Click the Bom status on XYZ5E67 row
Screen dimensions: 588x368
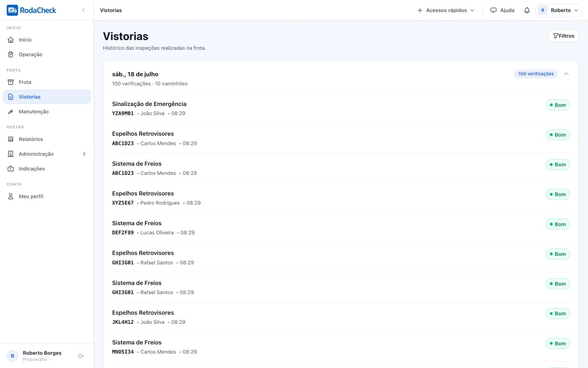coord(558,194)
